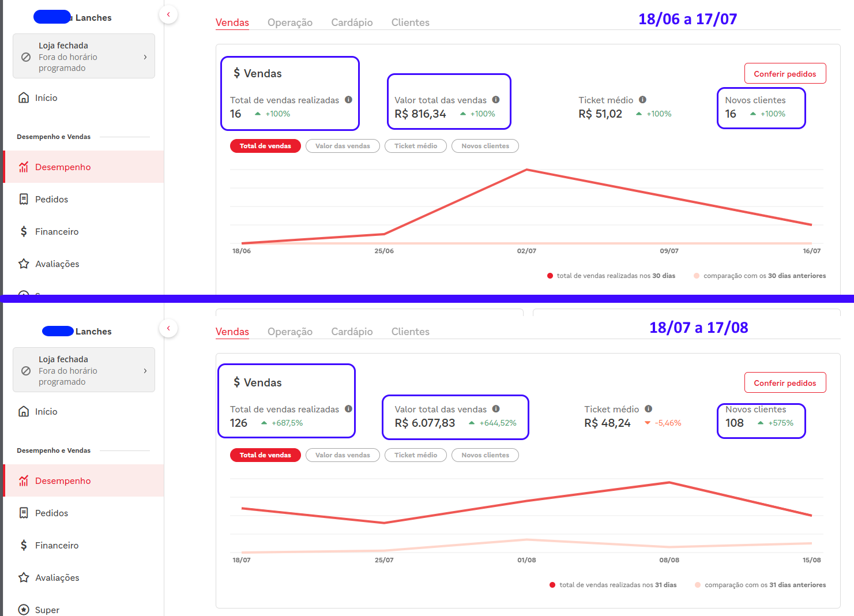Viewport: 854px width, 616px height.
Task: Select Valor das vendas chip in 18/06–17/07 chart
Action: 343,146
